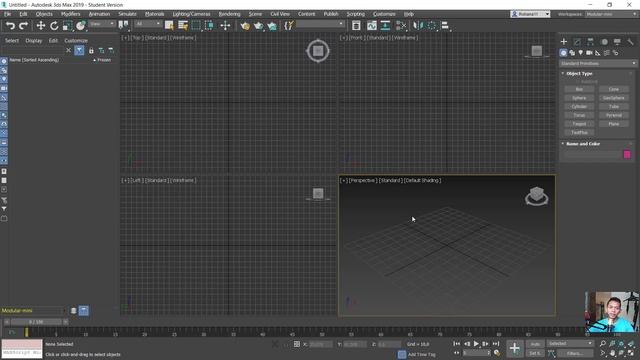Click the pink object color swatch
The height and width of the screenshot is (360, 640).
coord(627,154)
